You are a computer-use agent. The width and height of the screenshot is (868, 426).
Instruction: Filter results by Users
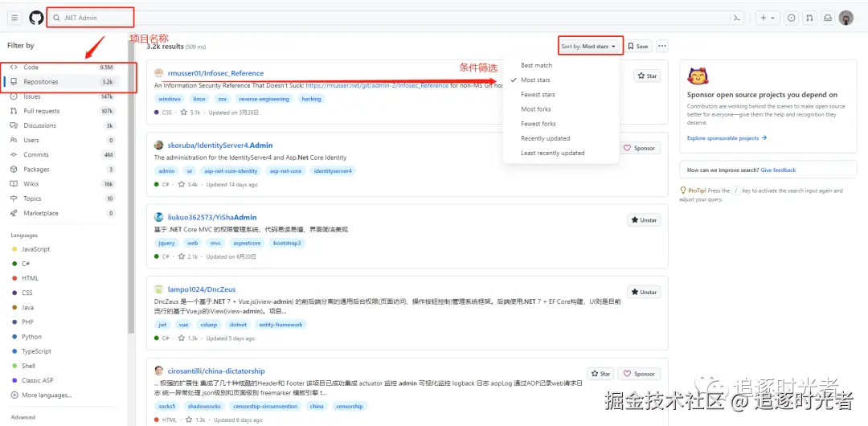[62, 140]
